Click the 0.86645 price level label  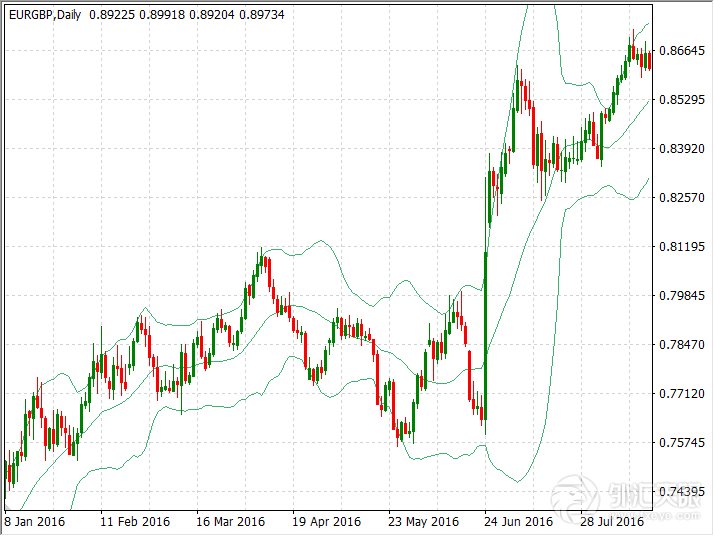click(x=685, y=51)
